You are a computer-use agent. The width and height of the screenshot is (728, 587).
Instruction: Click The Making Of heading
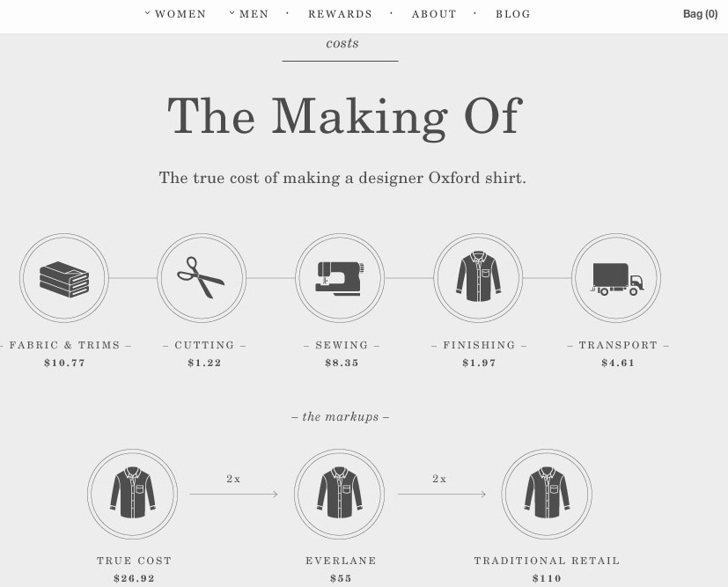tap(345, 117)
